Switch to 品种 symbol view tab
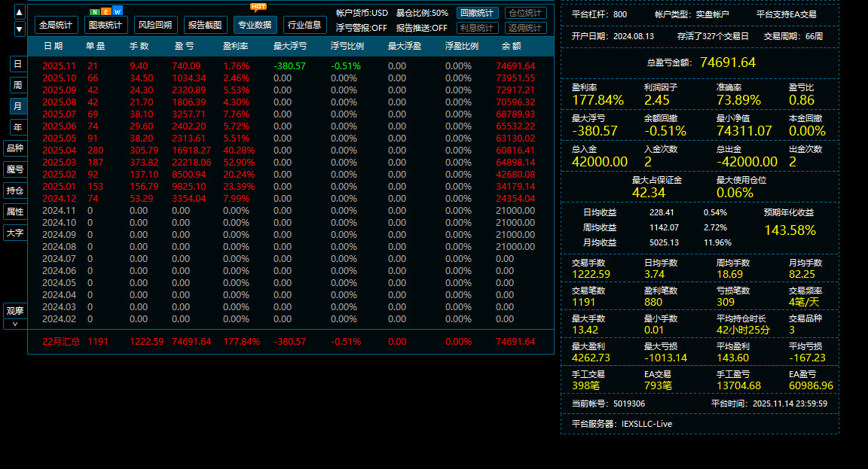This screenshot has height=469, width=868. pos(15,148)
